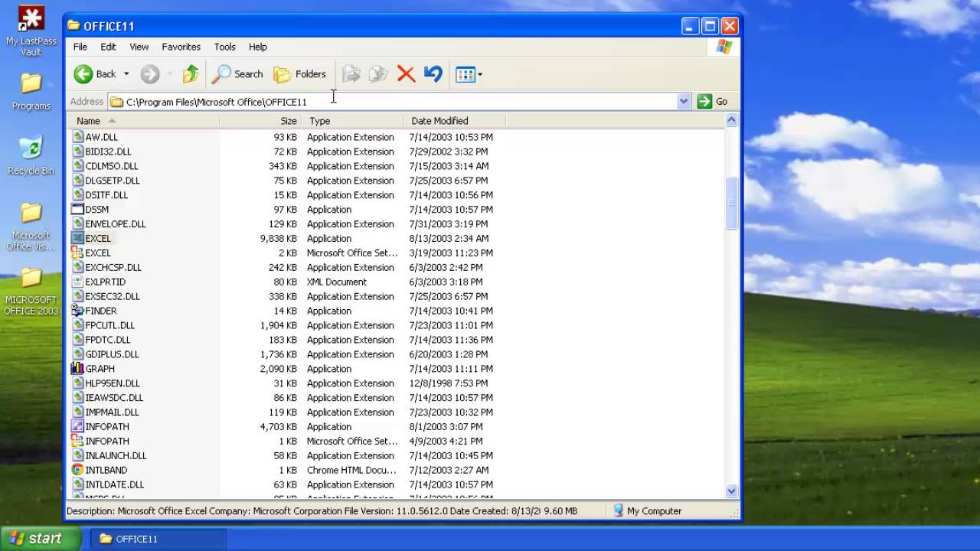Image resolution: width=980 pixels, height=551 pixels.
Task: Click the Up folder icon
Action: 191,74
